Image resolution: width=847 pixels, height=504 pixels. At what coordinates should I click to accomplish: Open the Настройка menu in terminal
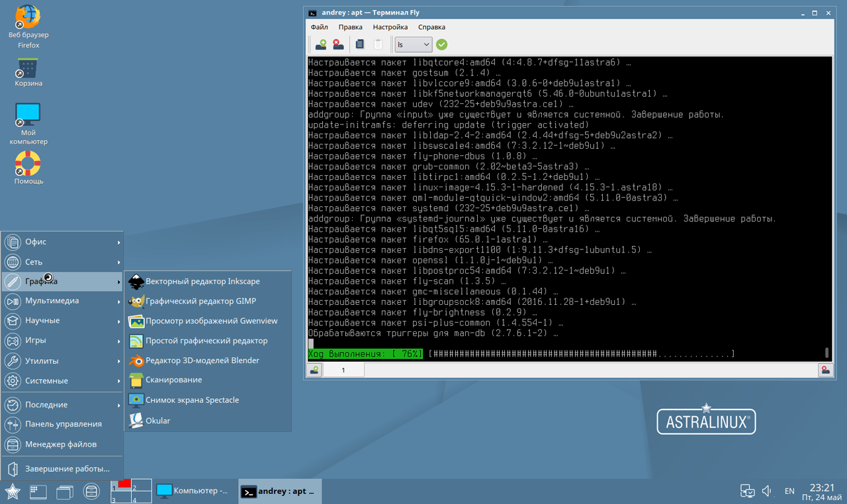390,27
